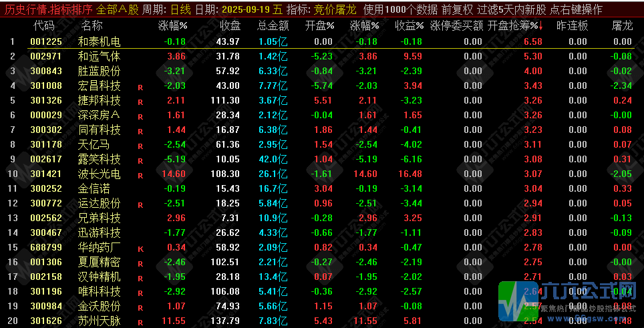This screenshot has height=328, width=644.
Task: Click the R marker in the 同有科技 row
Action: point(140,131)
